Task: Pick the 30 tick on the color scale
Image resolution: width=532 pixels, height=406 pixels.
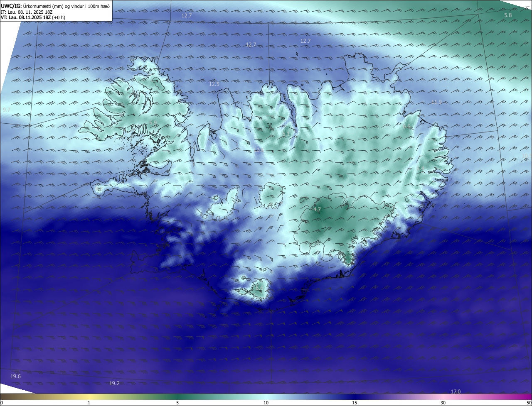Action: [443, 403]
